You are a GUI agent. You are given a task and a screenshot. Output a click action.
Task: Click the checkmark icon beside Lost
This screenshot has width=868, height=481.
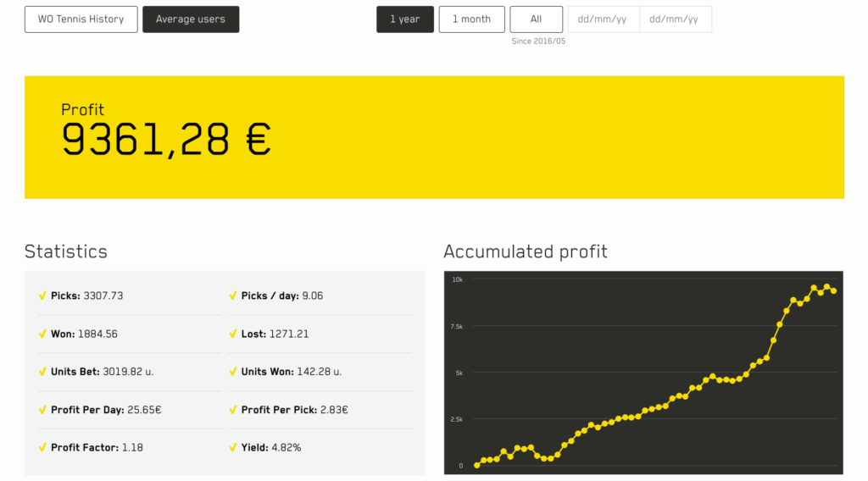coord(233,334)
